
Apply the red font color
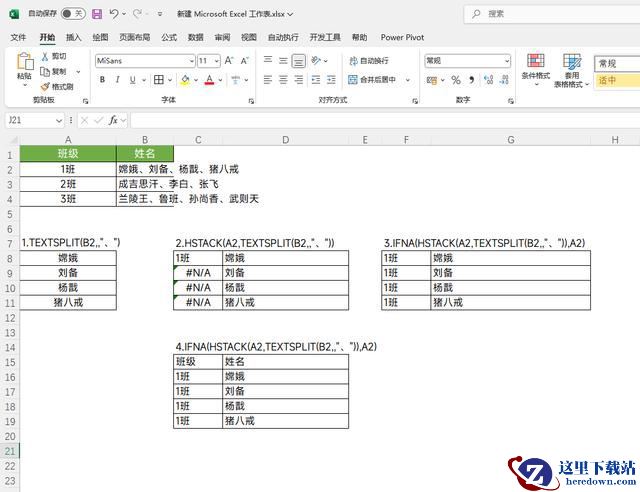point(209,80)
